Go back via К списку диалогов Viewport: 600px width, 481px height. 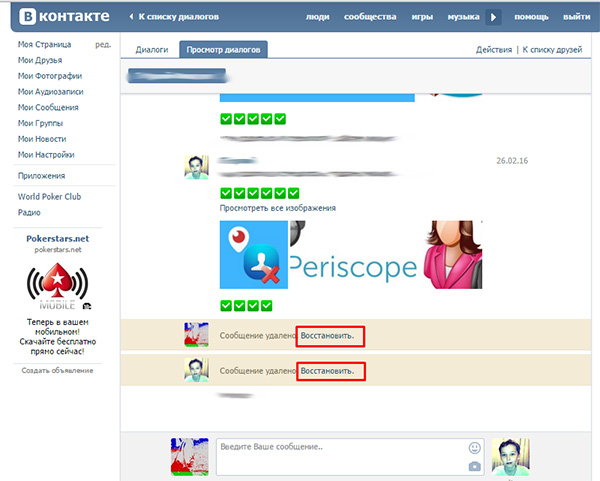(182, 17)
